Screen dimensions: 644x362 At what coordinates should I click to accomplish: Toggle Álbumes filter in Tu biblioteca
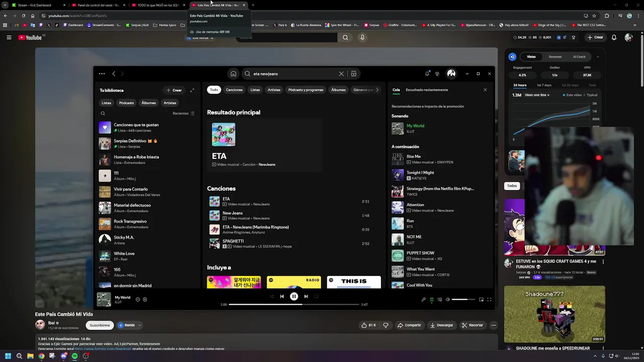click(148, 103)
